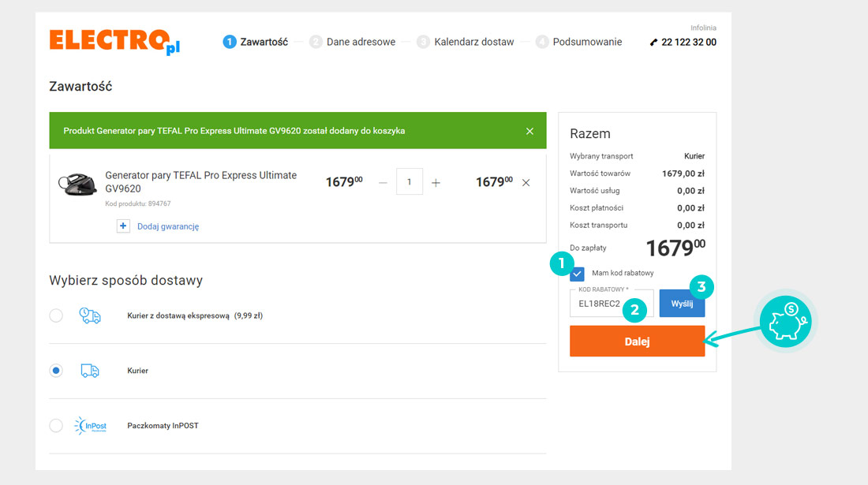Click the express courier truck icon
This screenshot has height=485, width=868.
90,315
